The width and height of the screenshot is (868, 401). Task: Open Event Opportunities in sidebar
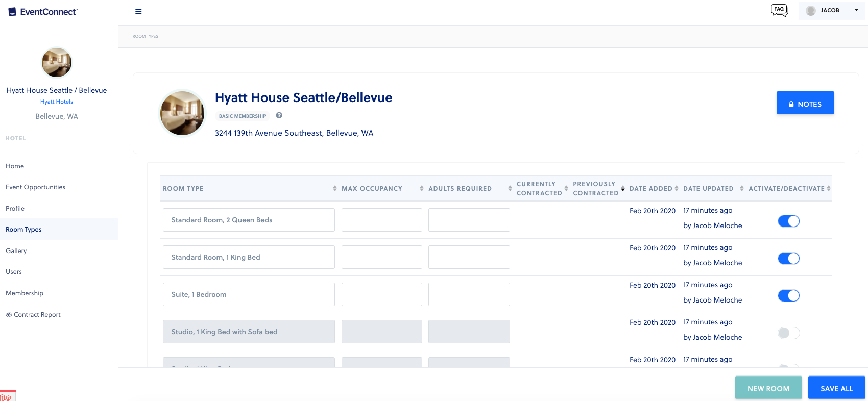pyautogui.click(x=35, y=187)
